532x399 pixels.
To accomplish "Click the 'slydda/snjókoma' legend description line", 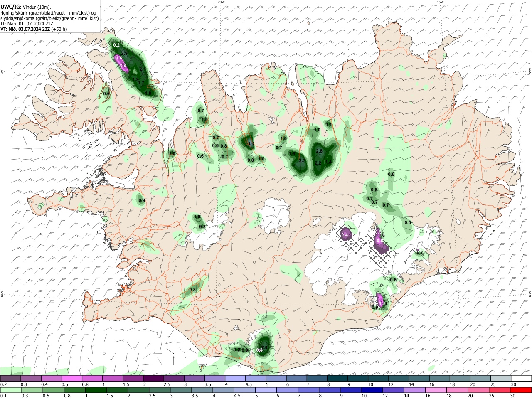I will (x=49, y=18).
